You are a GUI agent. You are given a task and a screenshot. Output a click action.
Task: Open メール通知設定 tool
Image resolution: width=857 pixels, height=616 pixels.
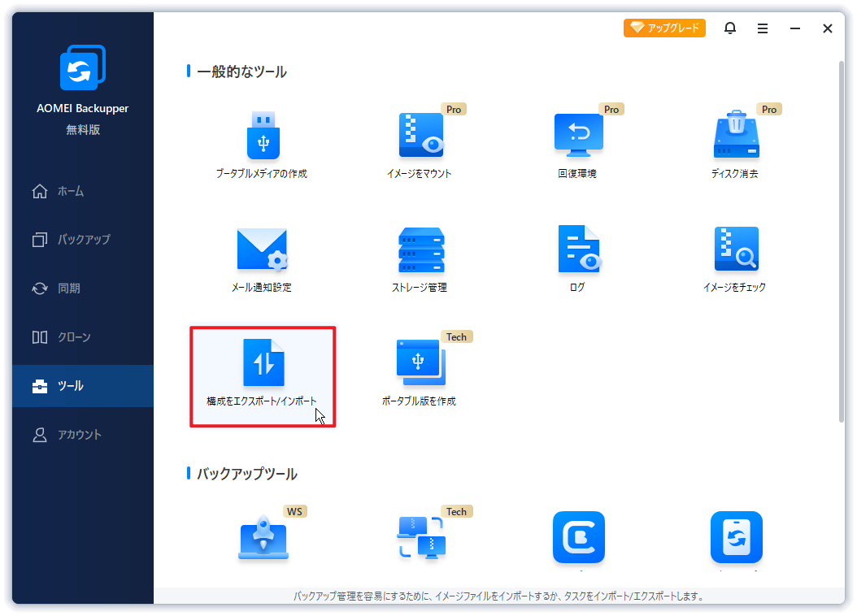point(263,260)
